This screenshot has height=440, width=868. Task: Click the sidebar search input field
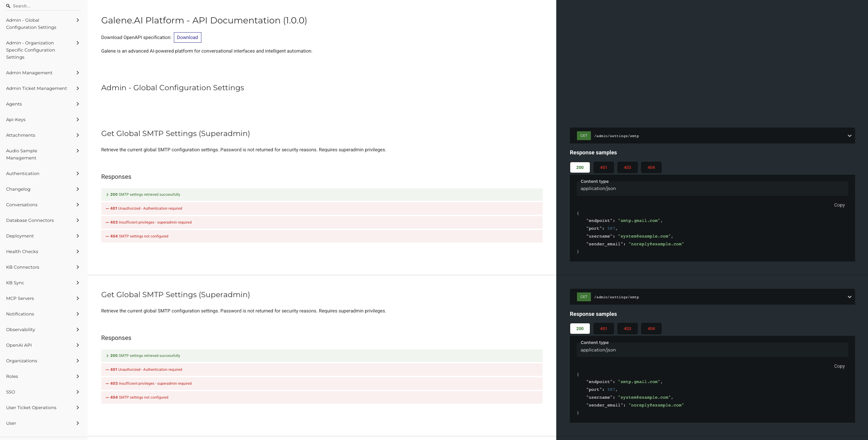point(44,6)
